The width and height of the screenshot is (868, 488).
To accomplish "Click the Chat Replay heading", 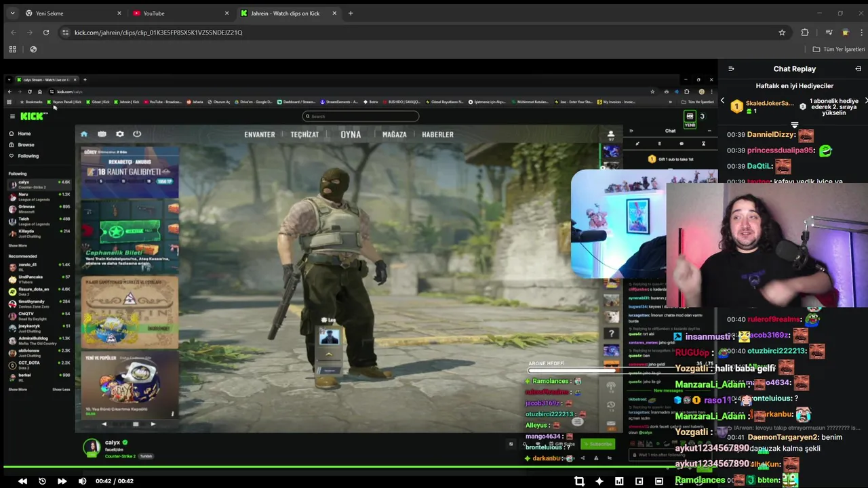I will point(794,68).
